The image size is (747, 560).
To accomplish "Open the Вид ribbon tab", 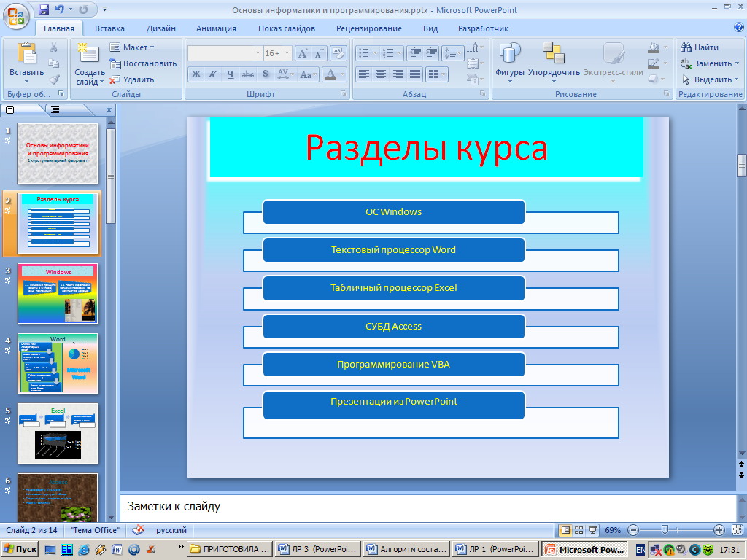I will [x=430, y=28].
